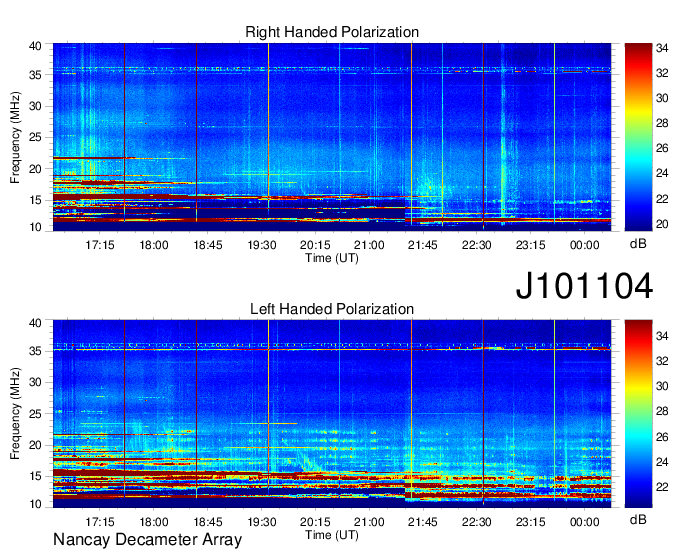Click the 'Right Handed Polarization' plot title

tap(332, 32)
